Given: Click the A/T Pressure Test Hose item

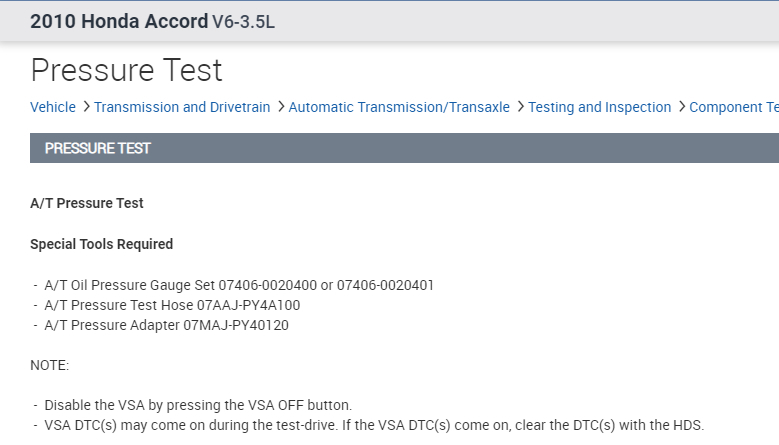Looking at the screenshot, I should [x=172, y=305].
